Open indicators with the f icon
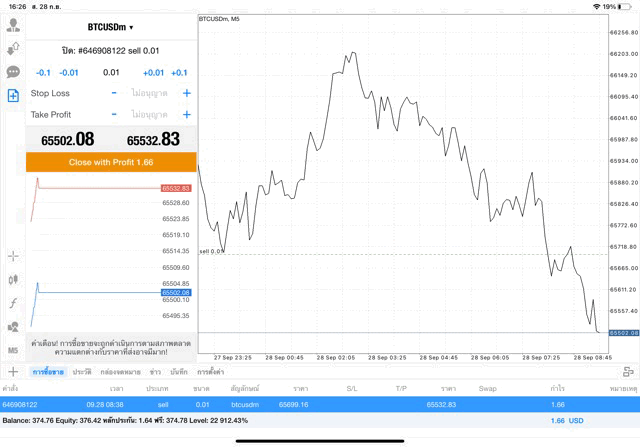 click(x=13, y=303)
